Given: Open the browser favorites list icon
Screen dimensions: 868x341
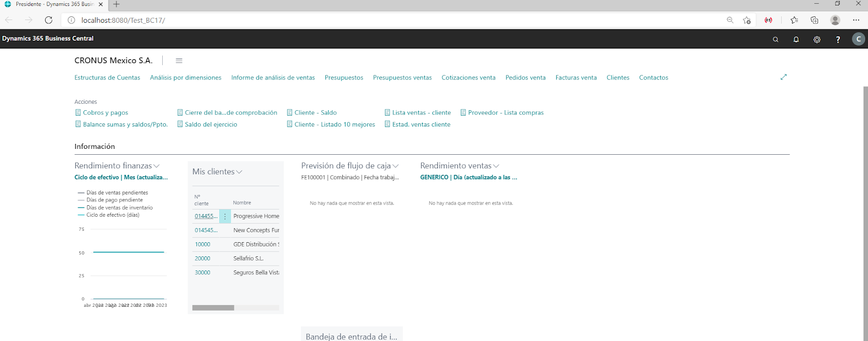Looking at the screenshot, I should (794, 20).
